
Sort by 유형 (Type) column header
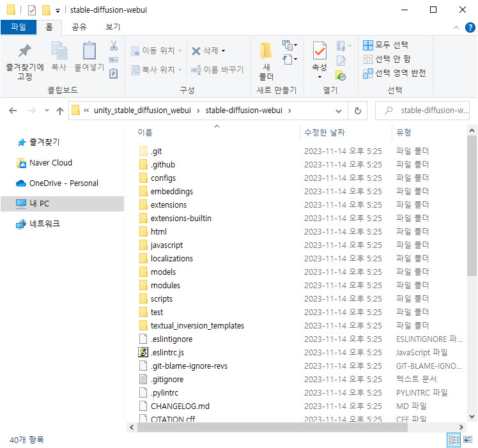coord(403,132)
